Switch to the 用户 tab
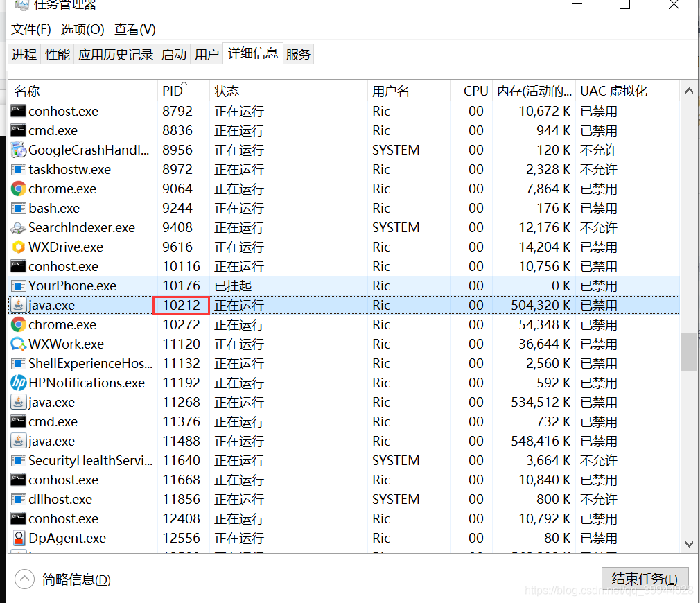The height and width of the screenshot is (603, 700). tap(207, 55)
